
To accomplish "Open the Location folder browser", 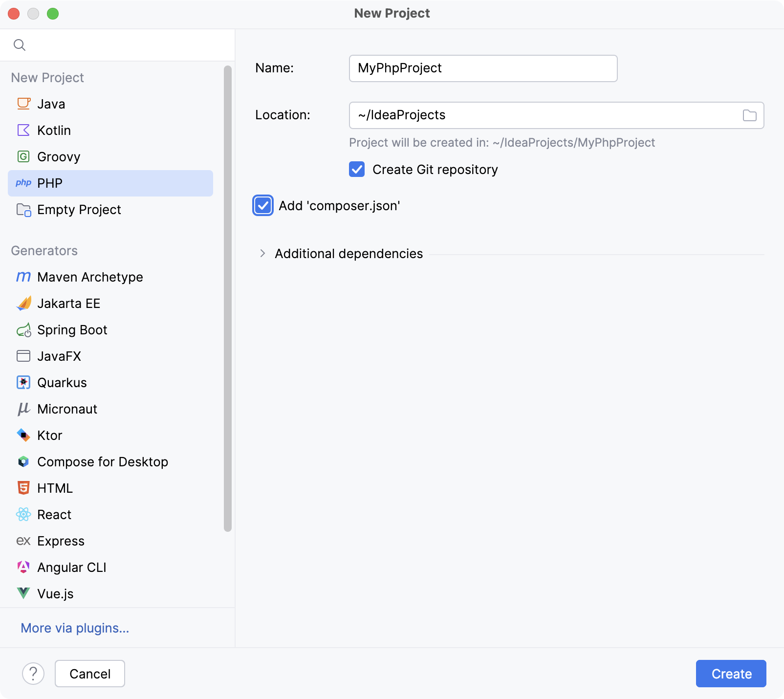I will [749, 115].
